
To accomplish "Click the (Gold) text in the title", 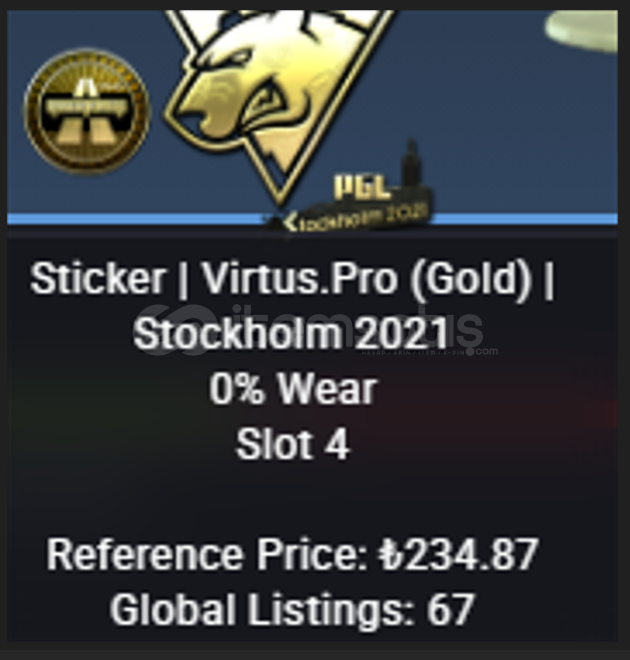I will pyautogui.click(x=471, y=279).
